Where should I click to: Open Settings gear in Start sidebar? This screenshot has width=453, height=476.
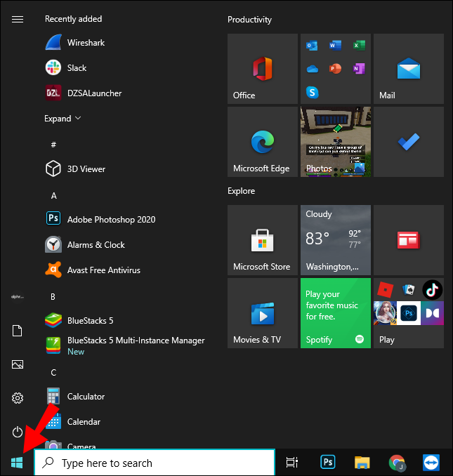pyautogui.click(x=18, y=398)
